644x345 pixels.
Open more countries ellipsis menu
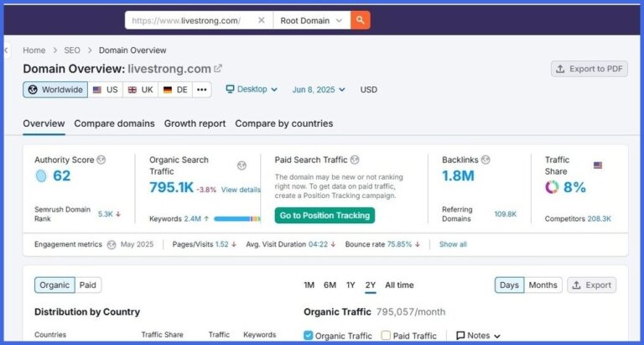201,90
